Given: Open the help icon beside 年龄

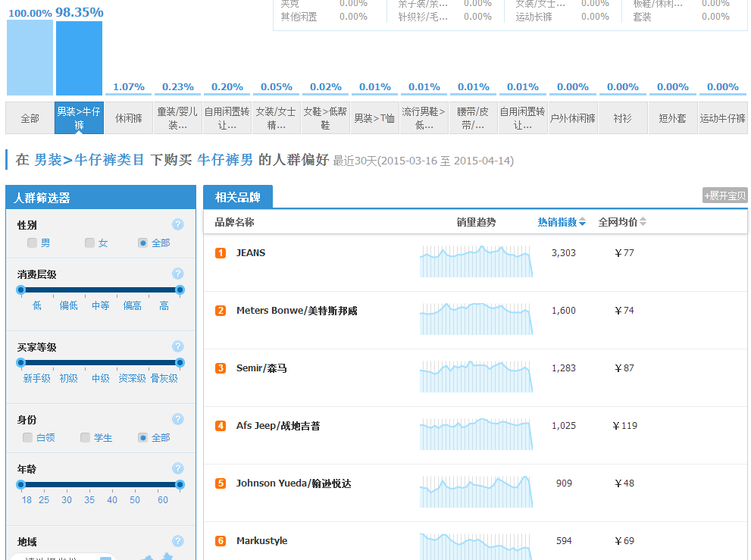Looking at the screenshot, I should point(177,468).
